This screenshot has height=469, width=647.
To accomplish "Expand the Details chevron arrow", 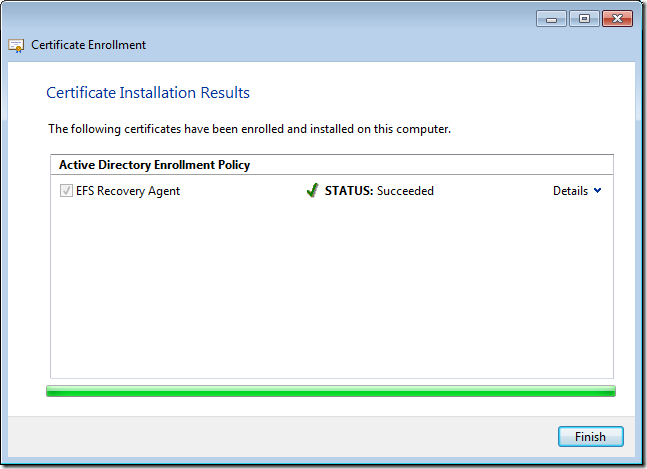I will (x=597, y=191).
